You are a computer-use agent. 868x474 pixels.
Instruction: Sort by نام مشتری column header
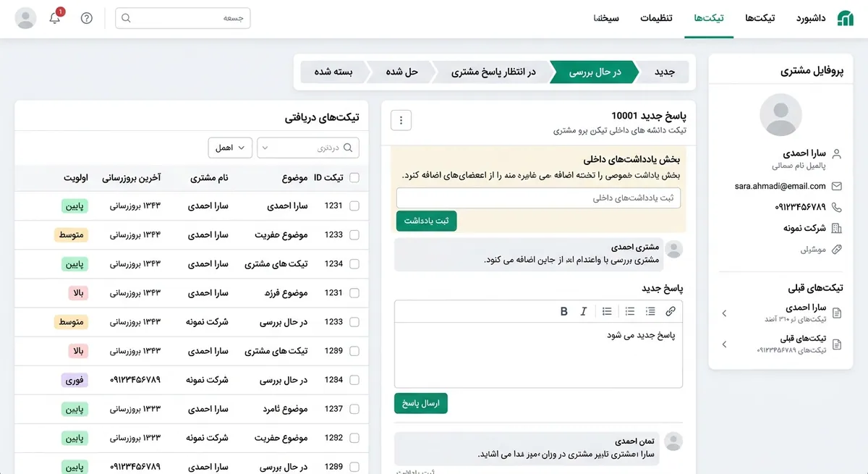[209, 178]
